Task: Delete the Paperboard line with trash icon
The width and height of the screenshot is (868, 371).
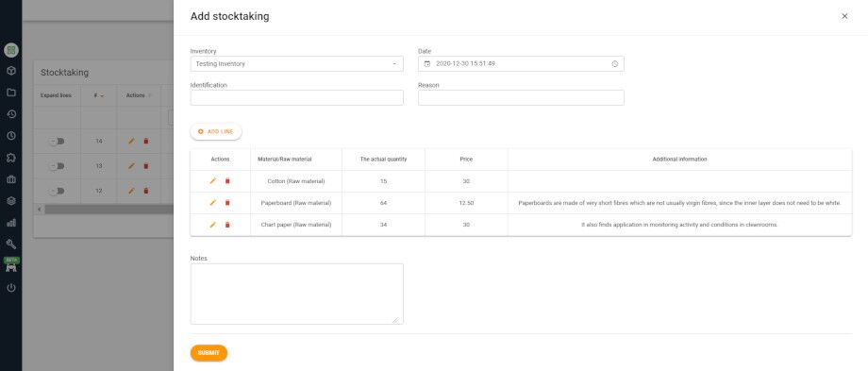Action: coord(227,203)
